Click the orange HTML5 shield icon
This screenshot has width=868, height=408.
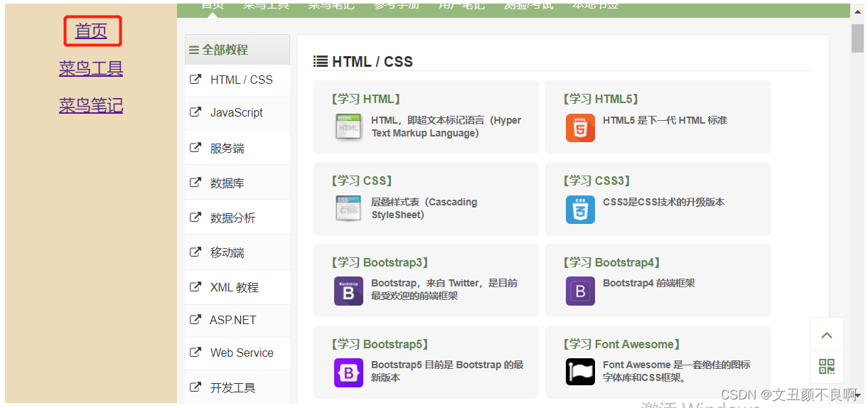click(x=580, y=127)
